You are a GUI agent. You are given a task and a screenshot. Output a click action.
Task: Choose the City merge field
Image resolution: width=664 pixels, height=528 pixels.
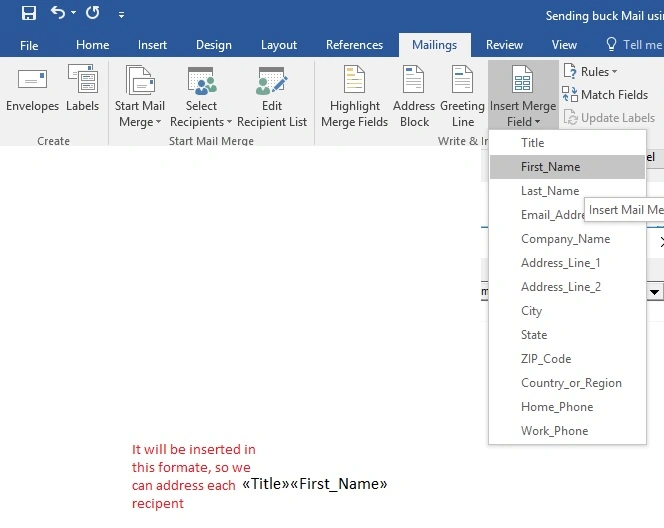tap(567, 311)
